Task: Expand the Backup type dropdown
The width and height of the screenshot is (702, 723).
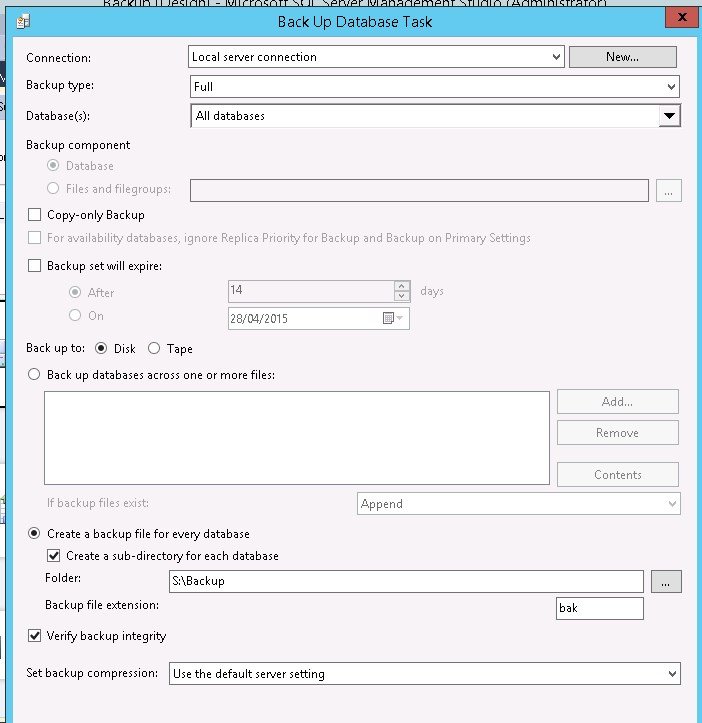Action: coord(671,87)
